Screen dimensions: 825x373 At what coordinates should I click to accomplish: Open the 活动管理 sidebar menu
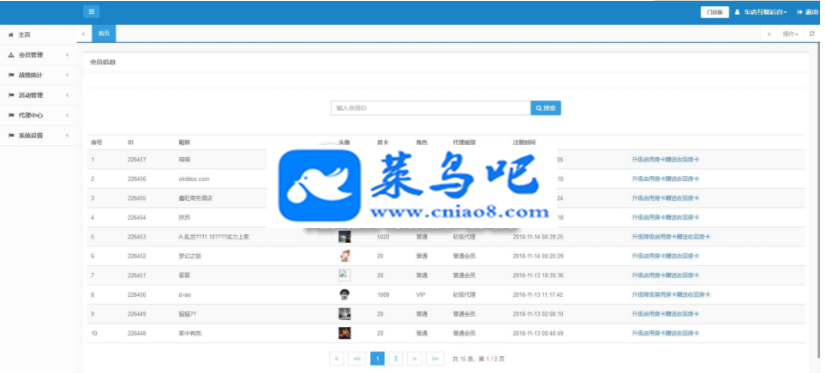pyautogui.click(x=38, y=95)
